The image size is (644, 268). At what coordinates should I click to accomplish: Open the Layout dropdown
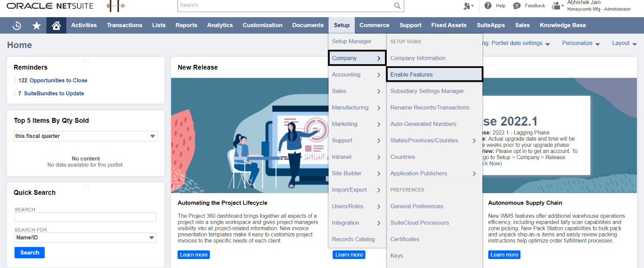pyautogui.click(x=624, y=43)
